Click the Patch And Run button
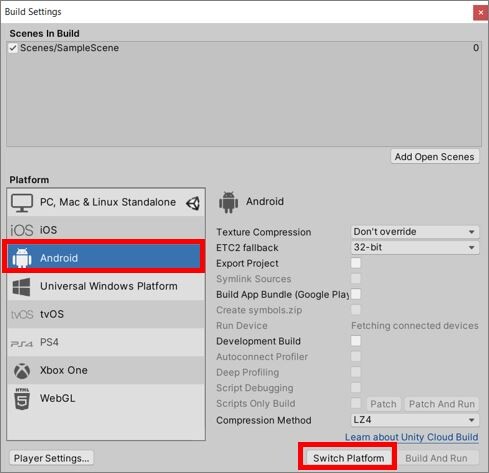 (x=442, y=404)
